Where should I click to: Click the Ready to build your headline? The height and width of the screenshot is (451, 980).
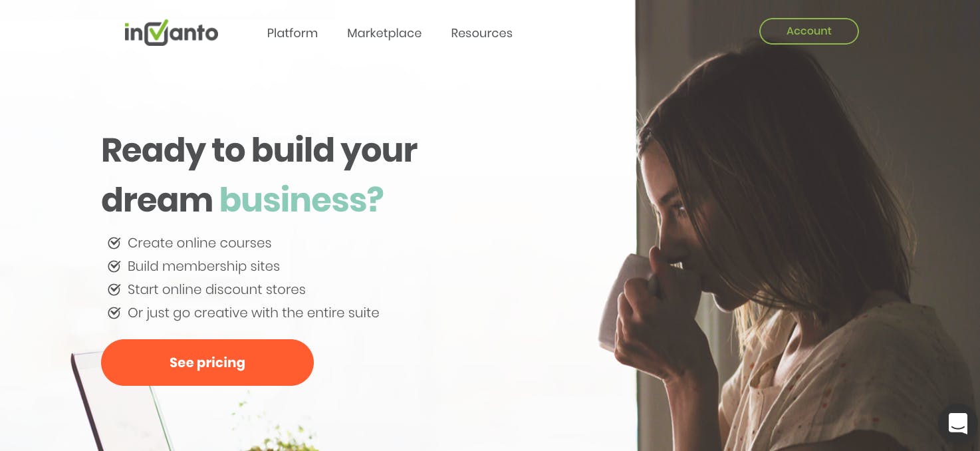tap(259, 150)
